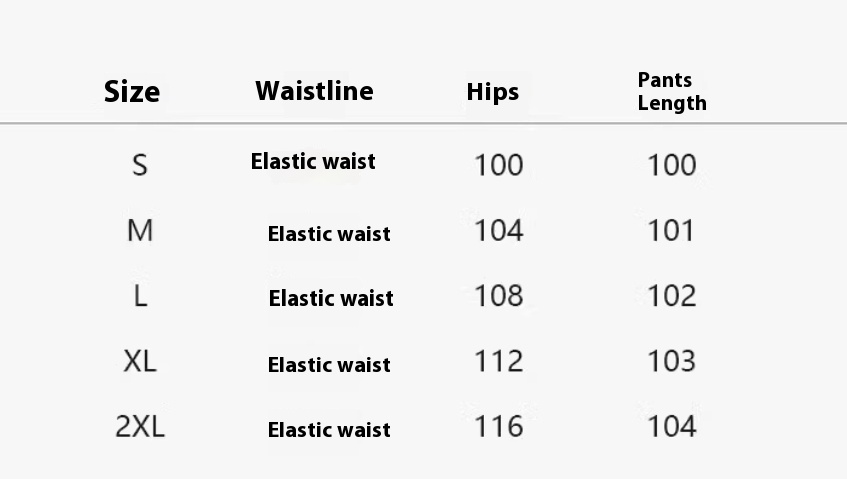Click the hips value 100 for size S

[x=498, y=165]
